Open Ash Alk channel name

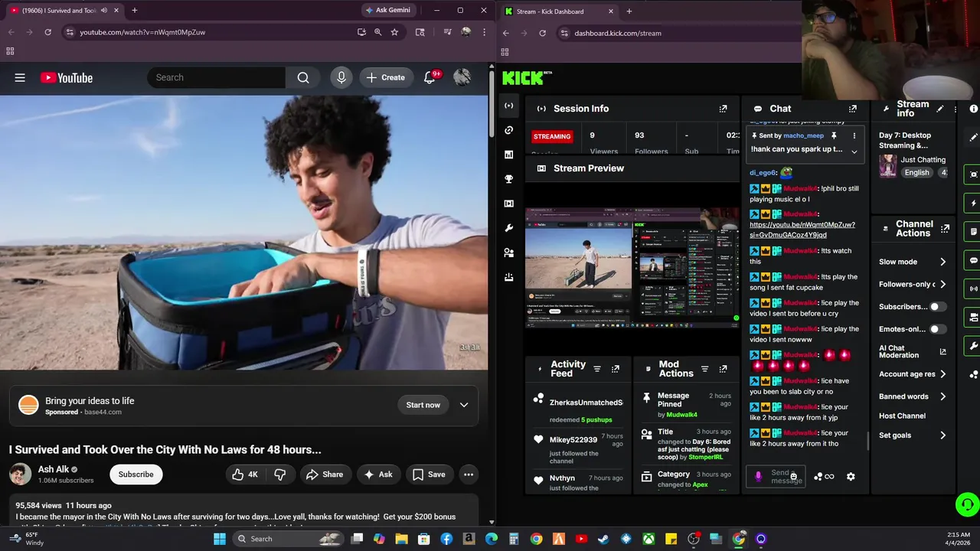click(x=53, y=469)
